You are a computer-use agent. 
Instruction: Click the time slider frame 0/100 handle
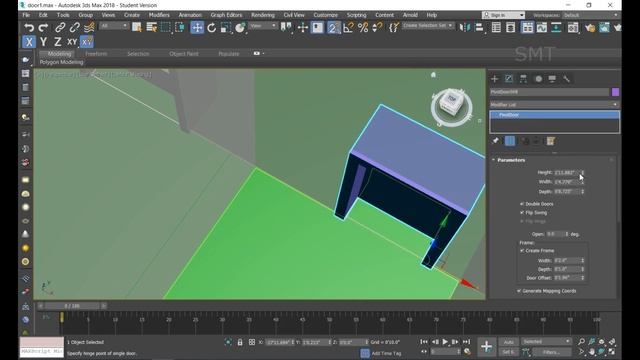72,306
